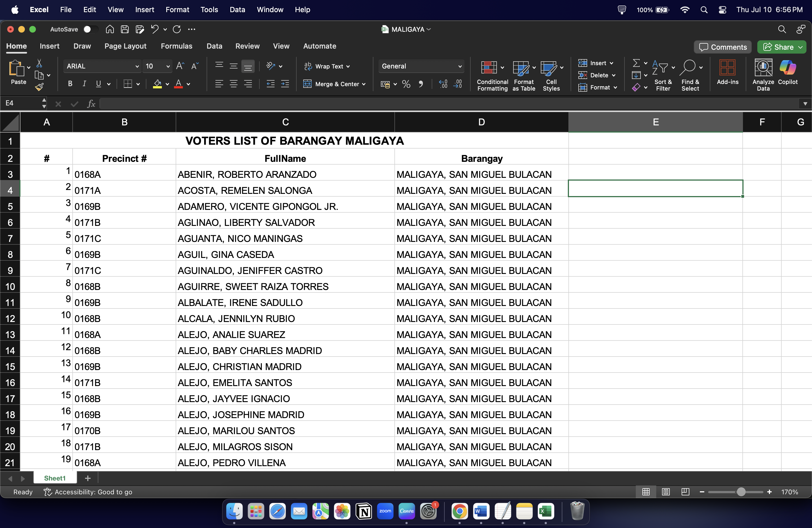
Task: Click the zoom slider handle
Action: click(x=741, y=492)
